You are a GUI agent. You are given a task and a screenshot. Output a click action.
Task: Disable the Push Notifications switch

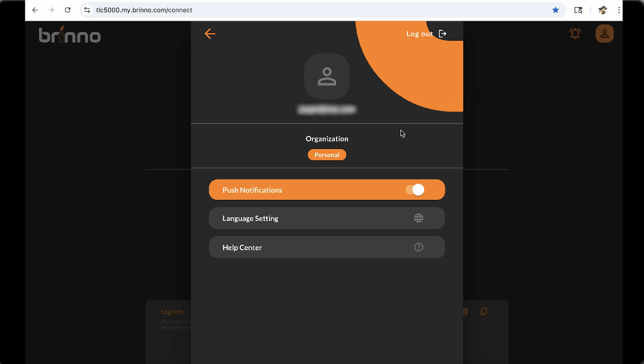pyautogui.click(x=415, y=190)
